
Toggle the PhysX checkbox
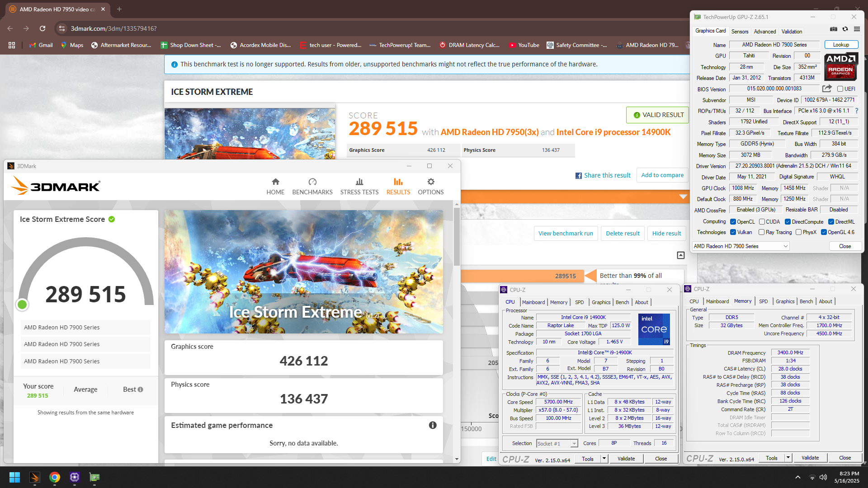click(x=799, y=232)
